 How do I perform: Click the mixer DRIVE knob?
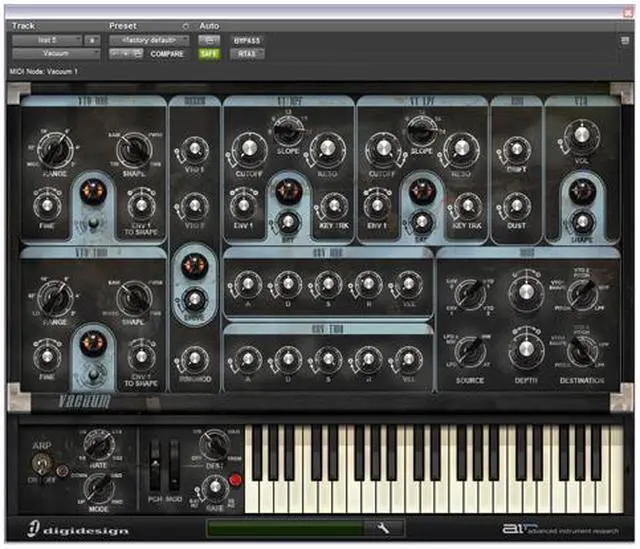click(x=194, y=298)
